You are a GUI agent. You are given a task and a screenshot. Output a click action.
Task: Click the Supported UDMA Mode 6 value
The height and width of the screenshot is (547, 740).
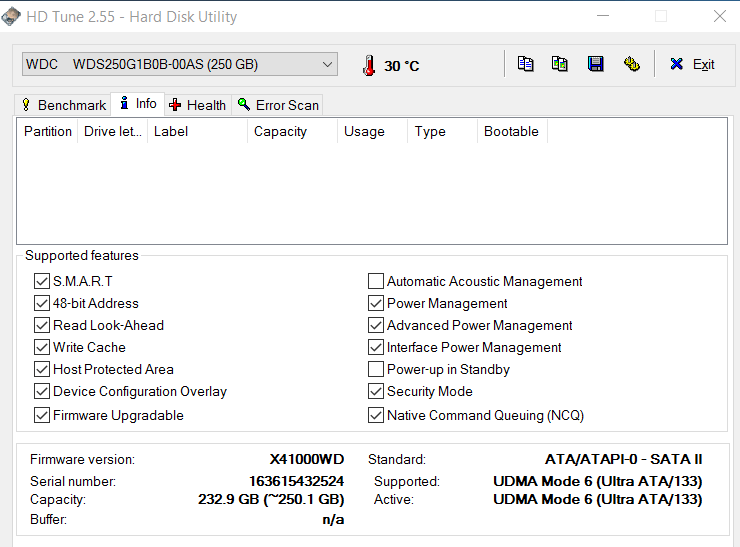pyautogui.click(x=597, y=481)
